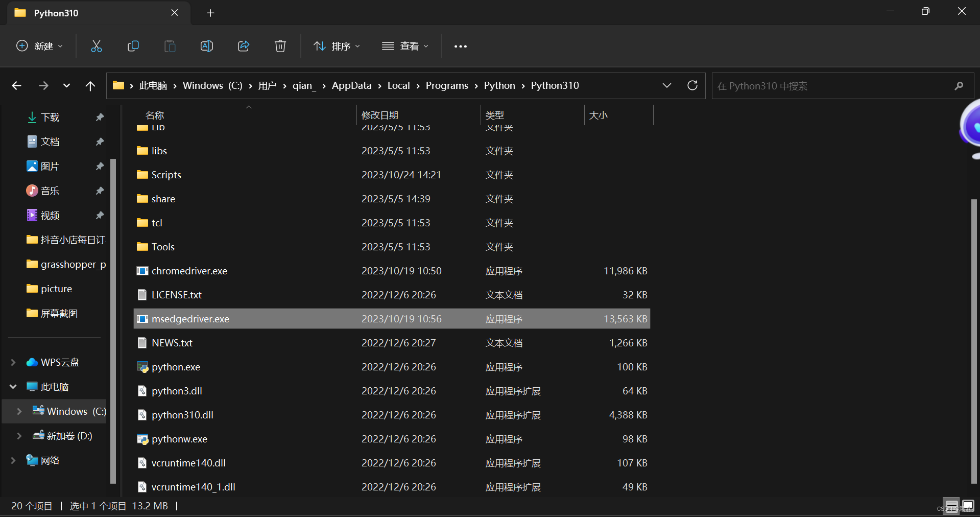The height and width of the screenshot is (517, 980).
Task: Click the search magnifier icon
Action: [x=959, y=86]
